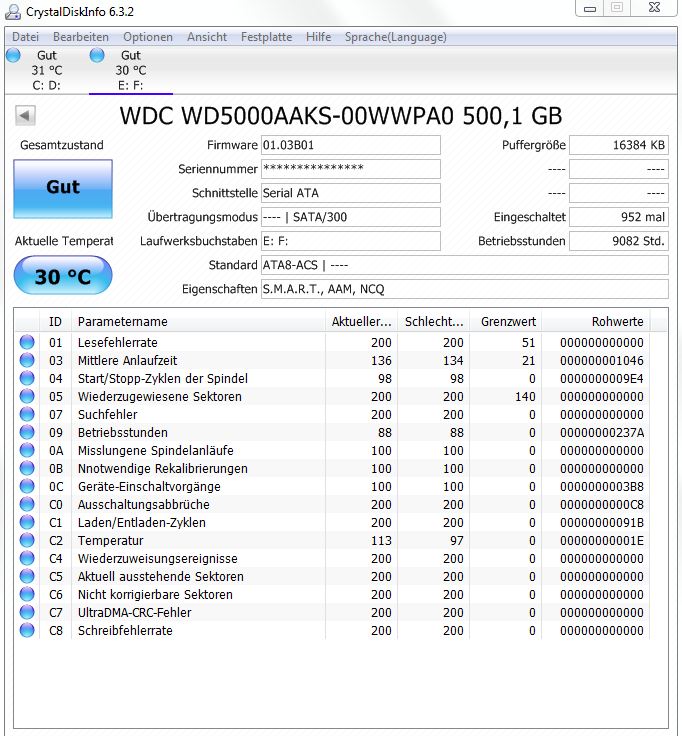Open the Optionen menu
Image resolution: width=682 pixels, height=736 pixels.
tap(148, 37)
